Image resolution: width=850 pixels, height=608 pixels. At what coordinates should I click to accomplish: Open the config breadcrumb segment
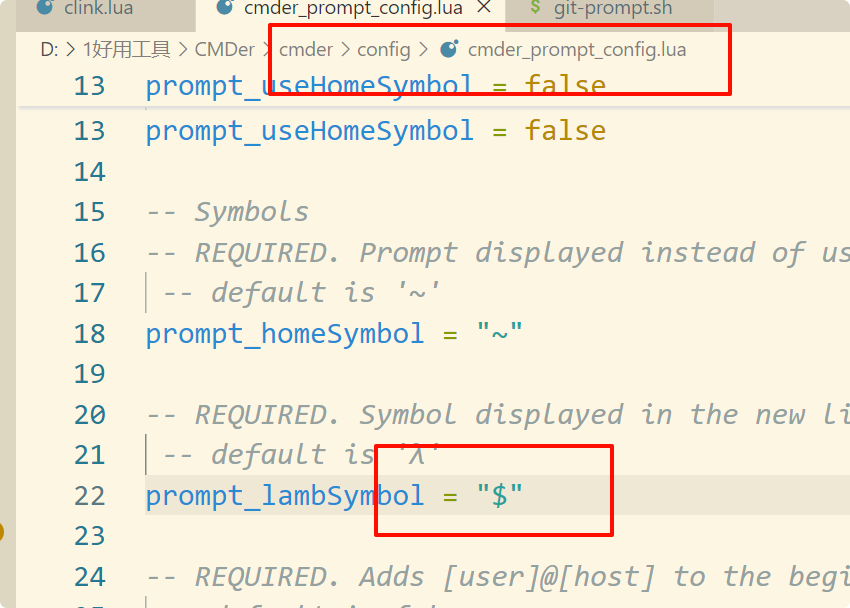point(384,49)
